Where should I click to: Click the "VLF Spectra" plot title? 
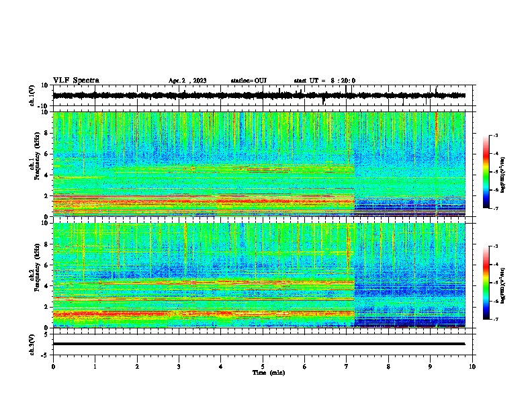[76, 81]
